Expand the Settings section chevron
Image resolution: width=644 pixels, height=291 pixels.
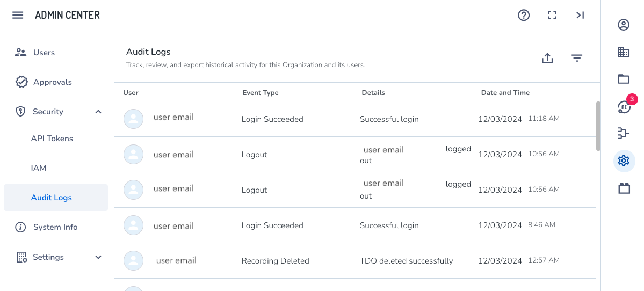pyautogui.click(x=98, y=257)
